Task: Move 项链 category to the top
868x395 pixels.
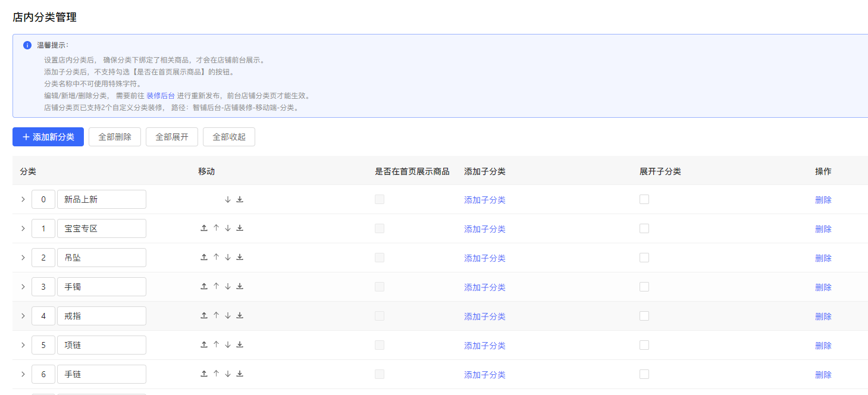Action: coord(204,344)
